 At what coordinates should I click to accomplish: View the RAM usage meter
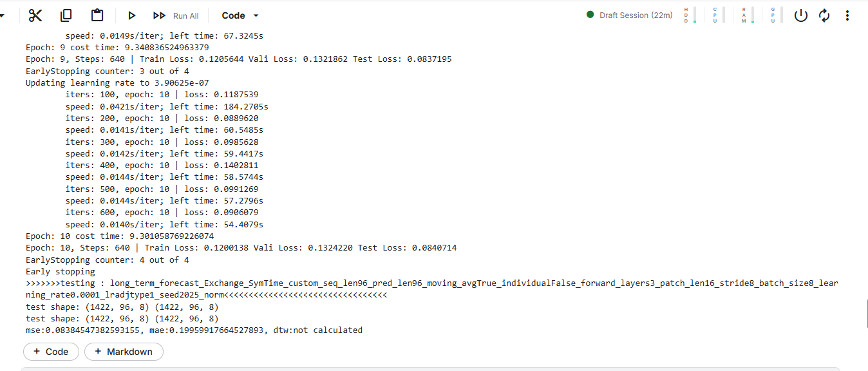748,15
